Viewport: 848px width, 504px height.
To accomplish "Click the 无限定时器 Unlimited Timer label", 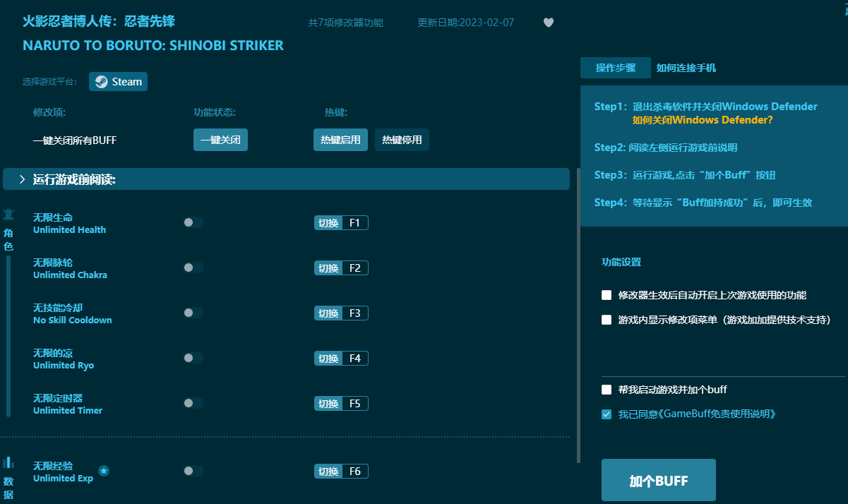I will (68, 404).
